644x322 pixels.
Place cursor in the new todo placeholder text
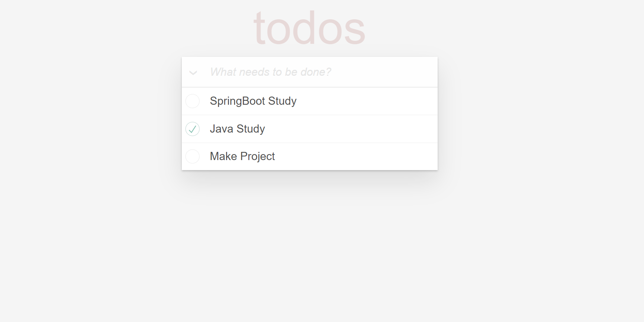tap(270, 72)
